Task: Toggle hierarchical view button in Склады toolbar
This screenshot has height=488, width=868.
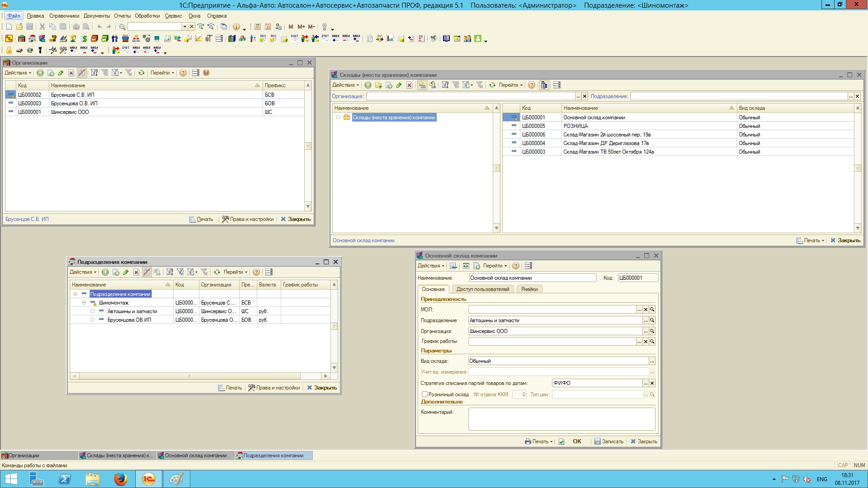Action: coord(422,85)
